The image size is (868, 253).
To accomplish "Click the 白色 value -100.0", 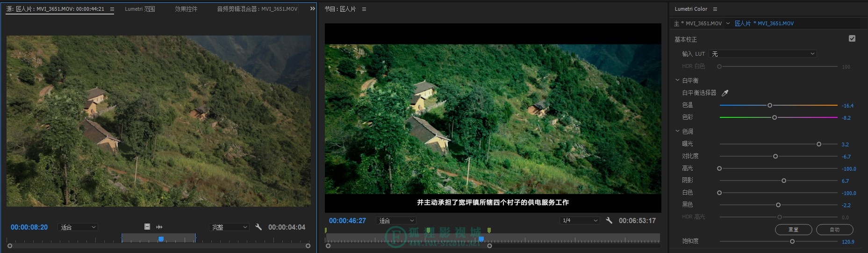I will [x=849, y=193].
